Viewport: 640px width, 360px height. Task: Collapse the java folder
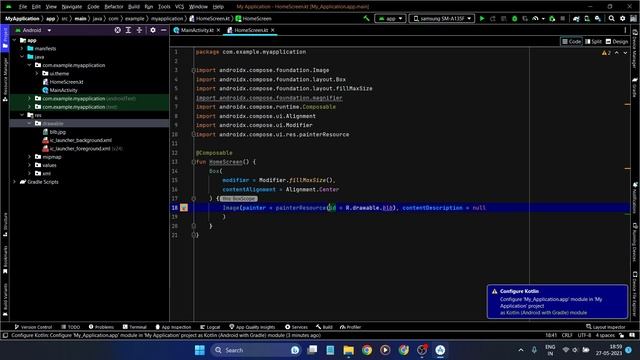(x=22, y=57)
